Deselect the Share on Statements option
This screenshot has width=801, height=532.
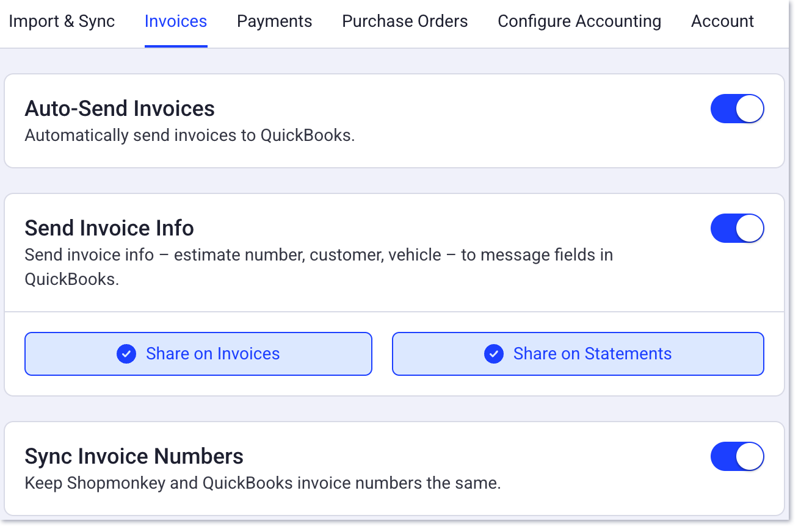578,354
